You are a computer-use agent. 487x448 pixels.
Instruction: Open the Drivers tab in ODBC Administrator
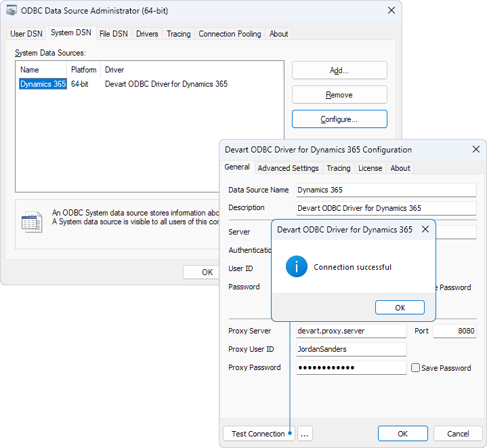point(147,34)
